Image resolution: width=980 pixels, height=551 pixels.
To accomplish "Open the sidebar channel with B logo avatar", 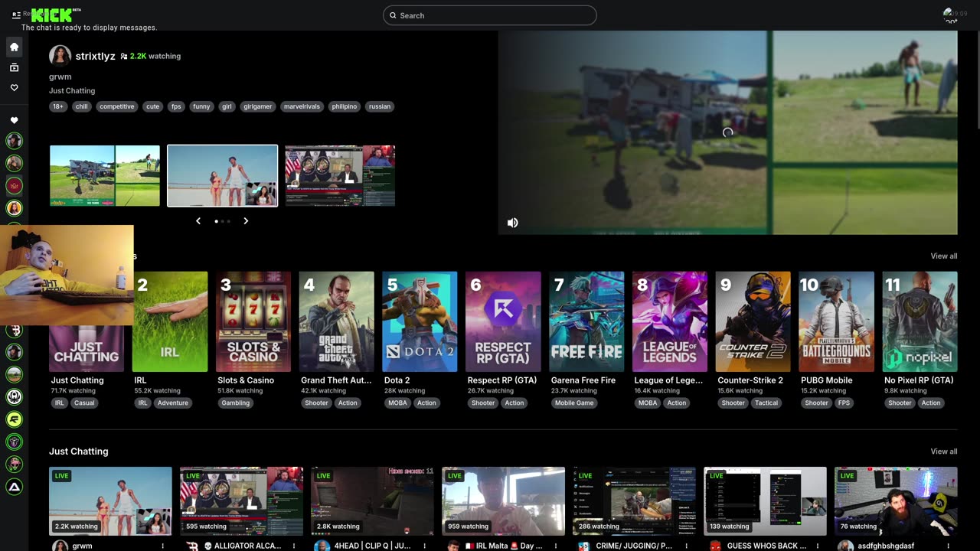I will point(14,331).
